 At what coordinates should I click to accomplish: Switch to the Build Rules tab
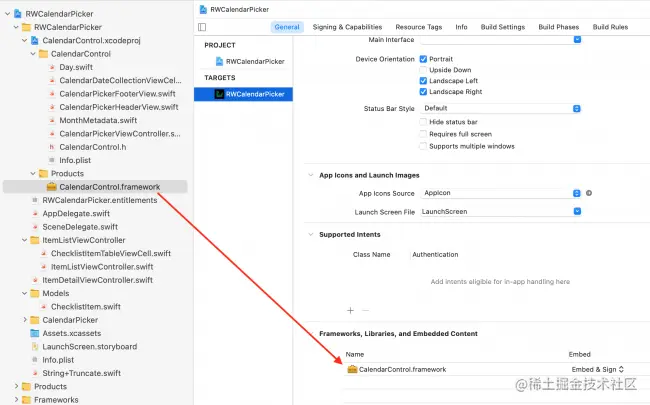click(x=610, y=27)
